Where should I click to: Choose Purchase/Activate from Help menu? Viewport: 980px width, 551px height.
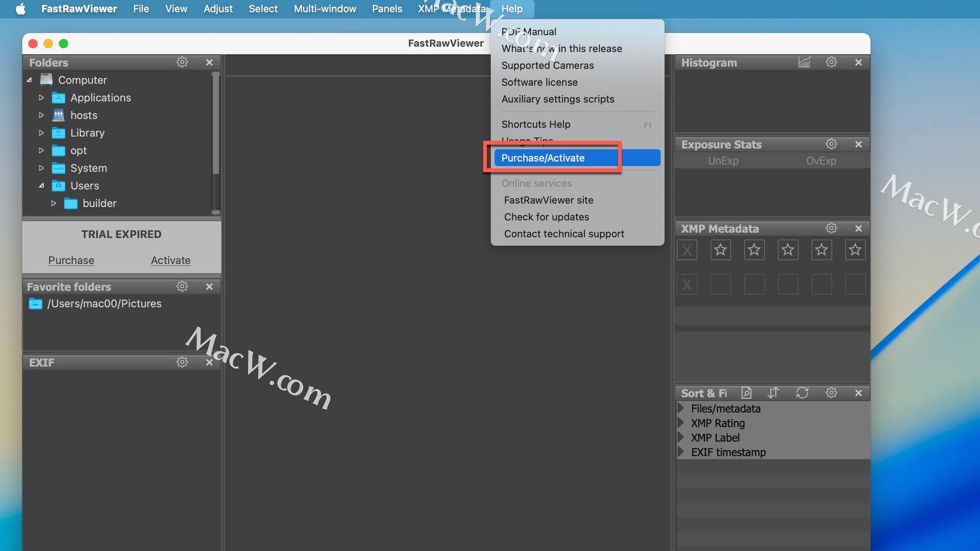[x=543, y=158]
